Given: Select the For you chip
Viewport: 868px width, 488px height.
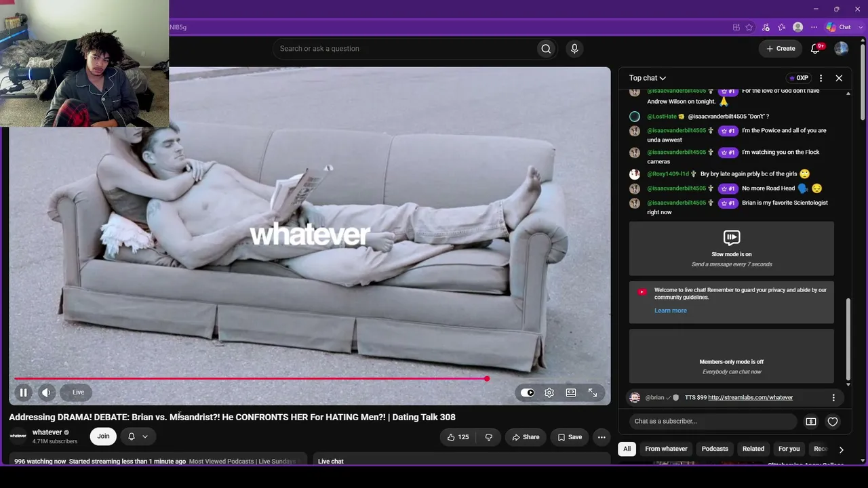Looking at the screenshot, I should pos(789,449).
